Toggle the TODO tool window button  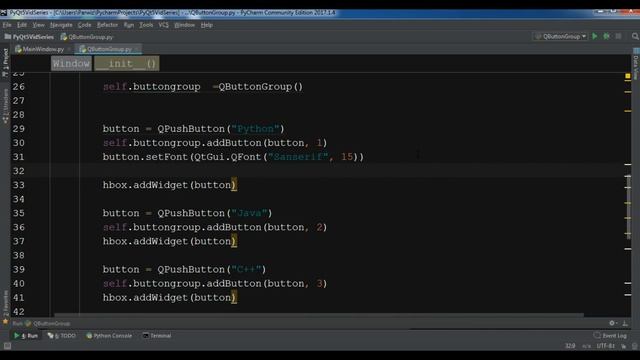(x=62, y=336)
